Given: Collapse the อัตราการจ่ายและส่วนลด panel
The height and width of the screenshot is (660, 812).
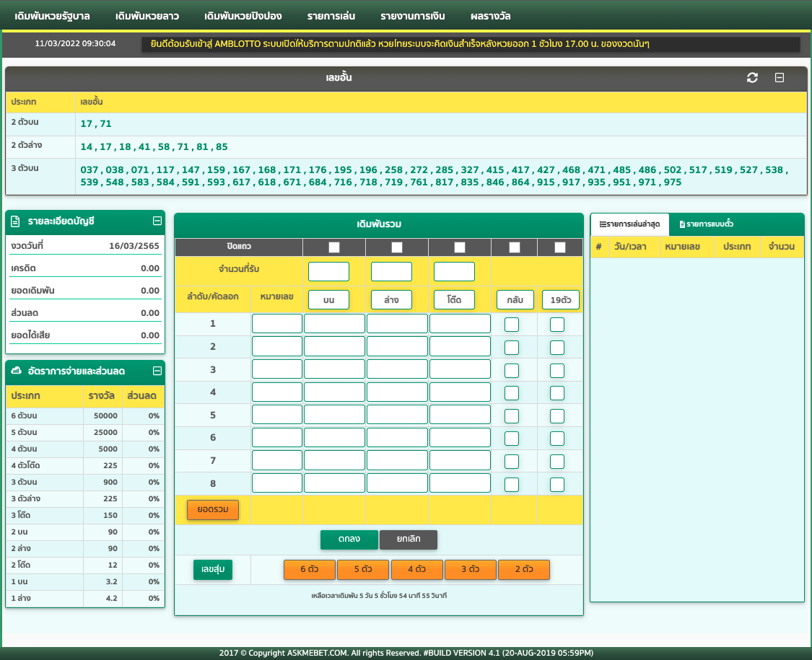Looking at the screenshot, I should [x=157, y=371].
